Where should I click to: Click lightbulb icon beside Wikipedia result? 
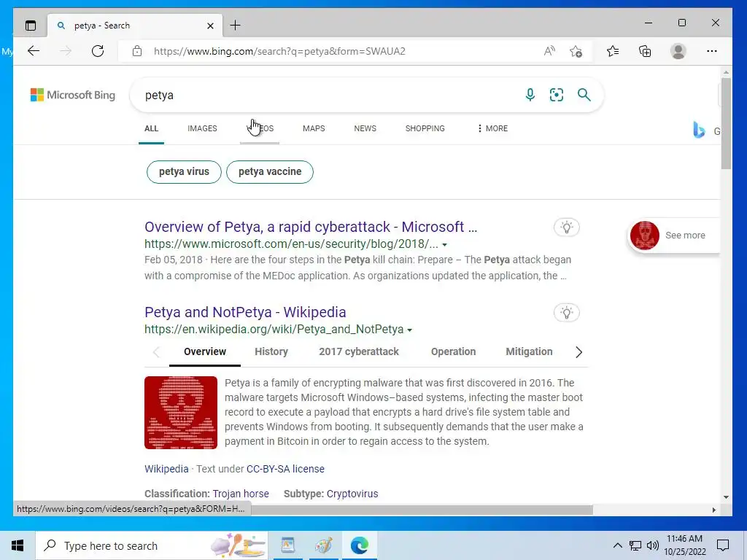point(566,313)
